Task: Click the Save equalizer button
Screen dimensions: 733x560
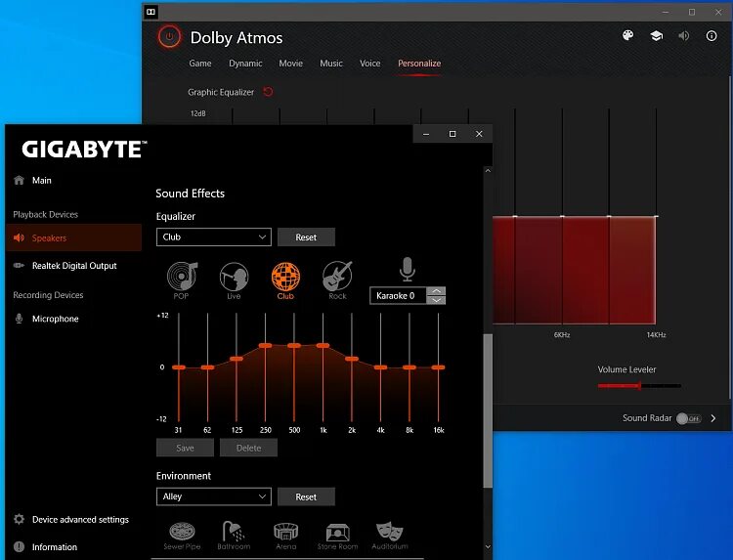Action: point(185,448)
